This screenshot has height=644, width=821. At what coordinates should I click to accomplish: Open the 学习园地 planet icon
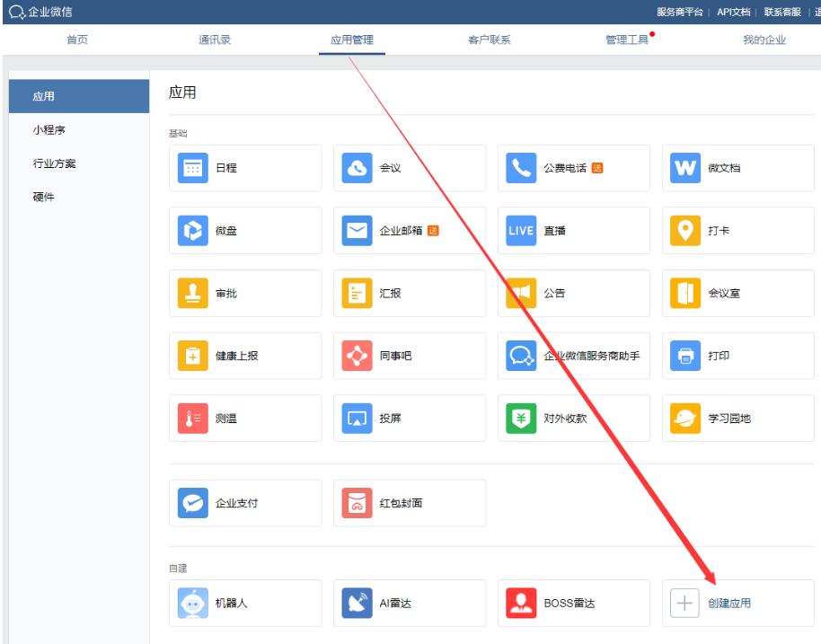click(685, 419)
